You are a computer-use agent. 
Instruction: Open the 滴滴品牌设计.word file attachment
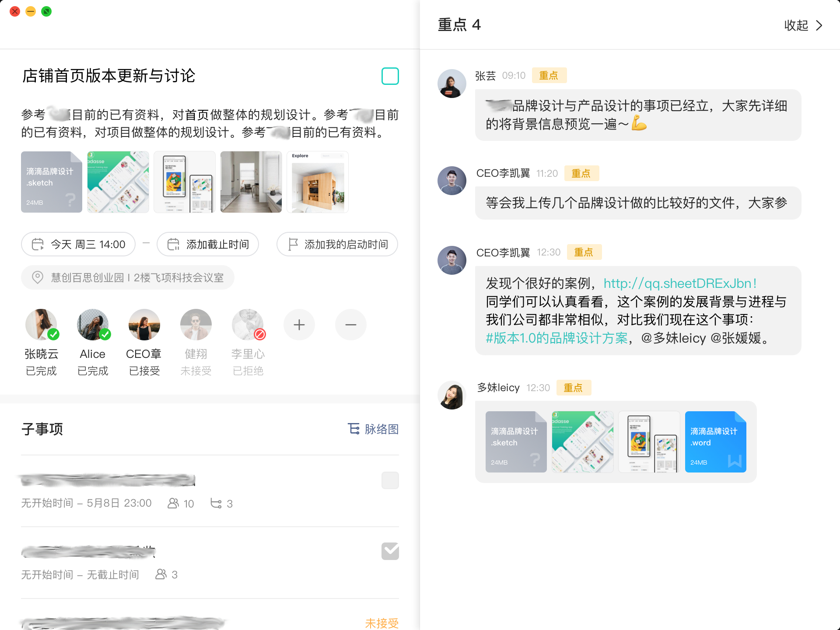716,442
